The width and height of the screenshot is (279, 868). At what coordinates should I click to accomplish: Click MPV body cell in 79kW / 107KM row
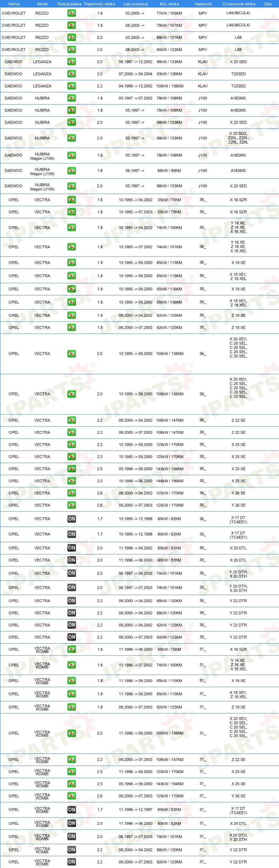point(203,25)
